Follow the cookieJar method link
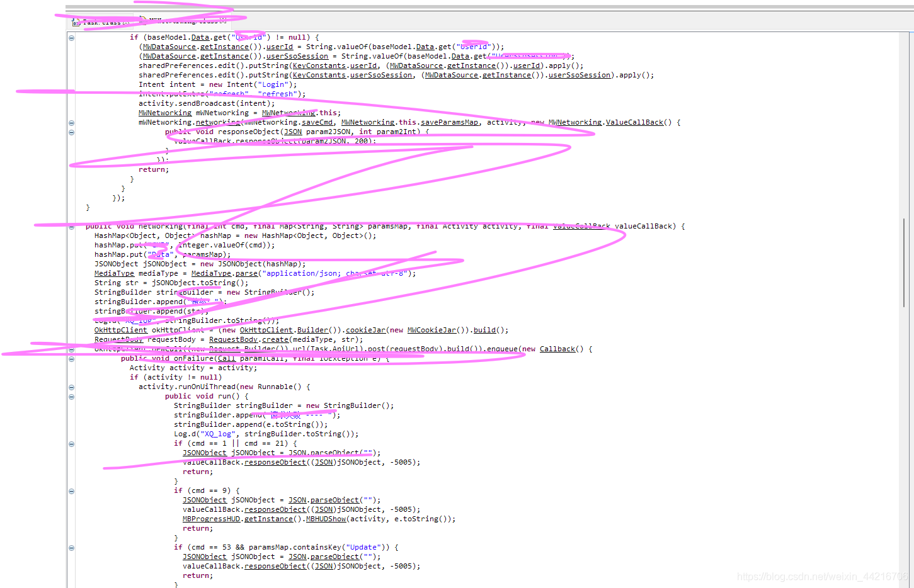Viewport: 914px width, 588px height. (365, 330)
